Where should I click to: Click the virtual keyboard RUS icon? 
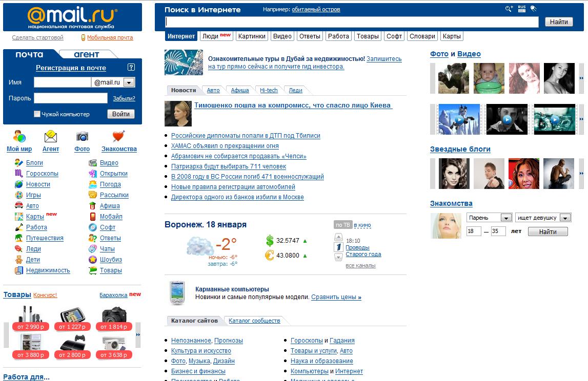pos(521,9)
